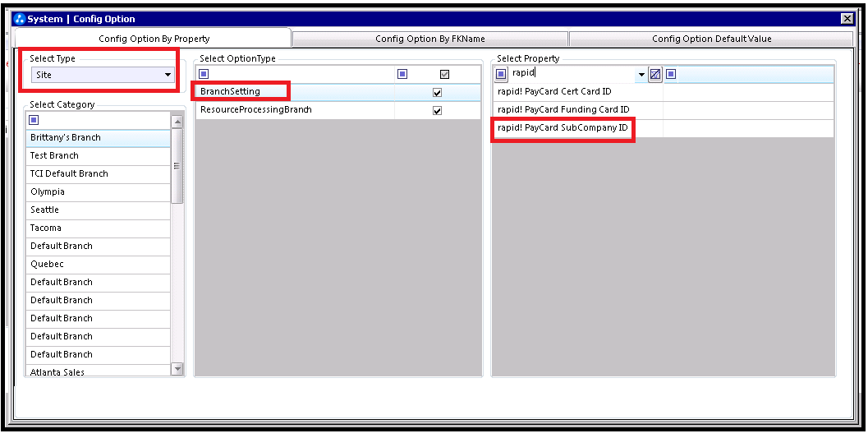The width and height of the screenshot is (868, 438).
Task: Select the Atlanta Sales category
Action: [x=98, y=371]
